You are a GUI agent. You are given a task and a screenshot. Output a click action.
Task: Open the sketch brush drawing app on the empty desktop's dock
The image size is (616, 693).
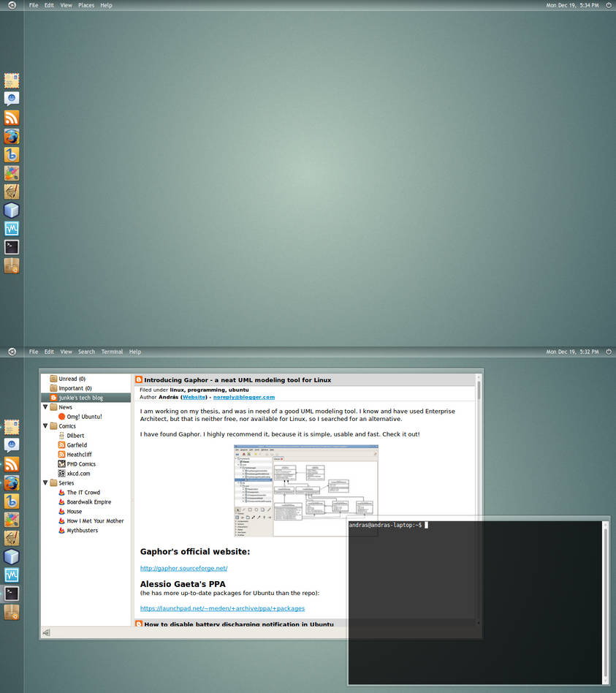pos(12,192)
